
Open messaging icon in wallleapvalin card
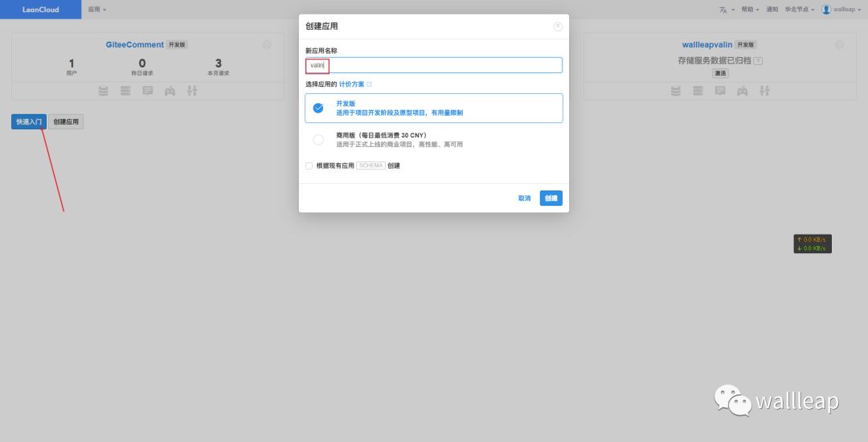(x=720, y=91)
